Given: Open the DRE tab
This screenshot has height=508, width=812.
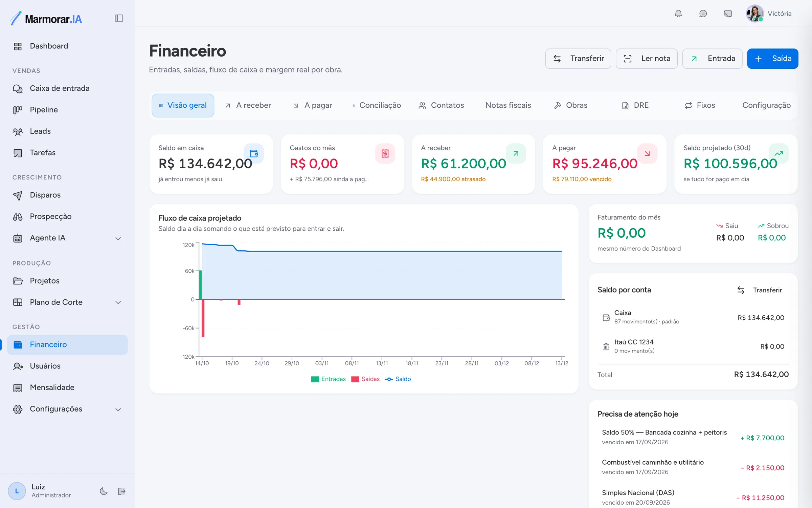Looking at the screenshot, I should [635, 105].
